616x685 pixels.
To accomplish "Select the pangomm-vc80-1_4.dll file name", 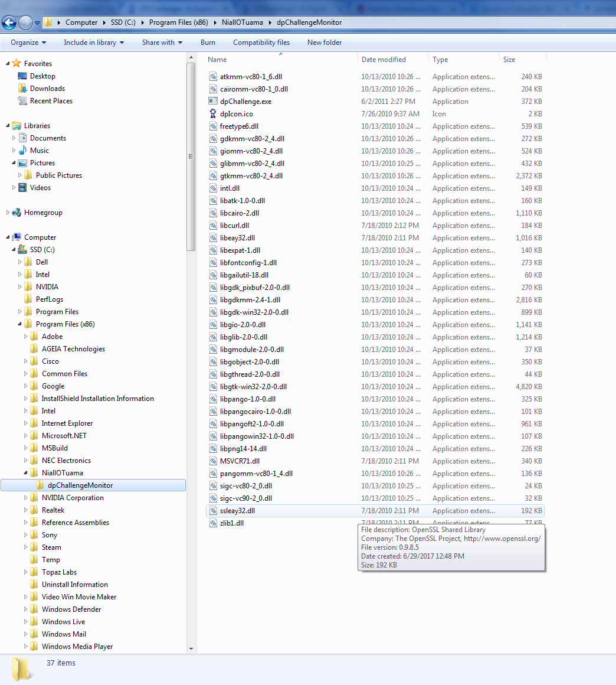I will tap(256, 474).
